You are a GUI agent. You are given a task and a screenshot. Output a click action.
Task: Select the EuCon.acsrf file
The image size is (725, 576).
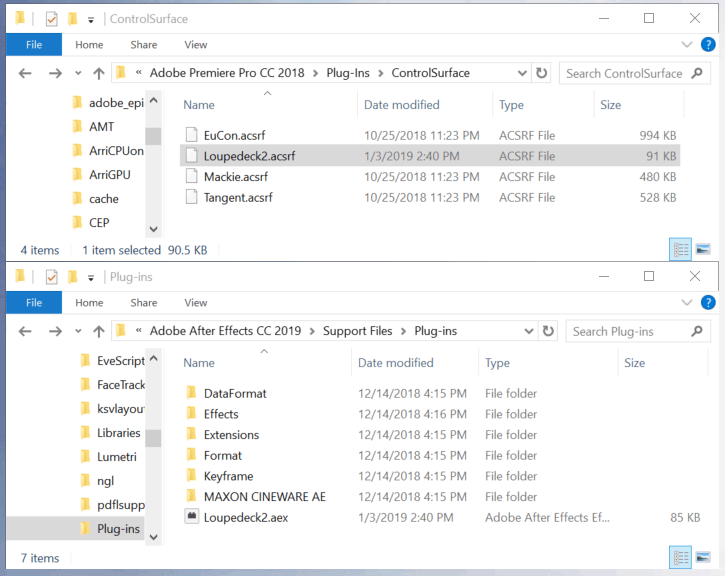point(430,135)
